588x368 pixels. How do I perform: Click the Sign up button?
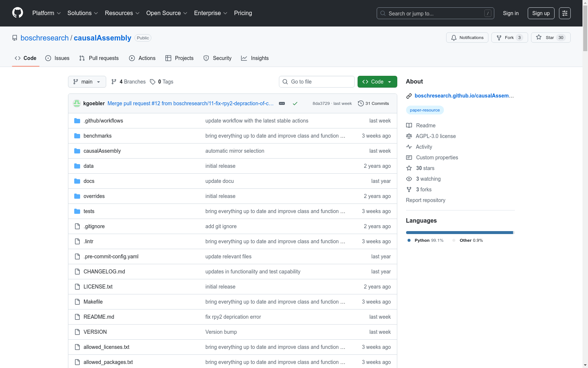click(541, 13)
